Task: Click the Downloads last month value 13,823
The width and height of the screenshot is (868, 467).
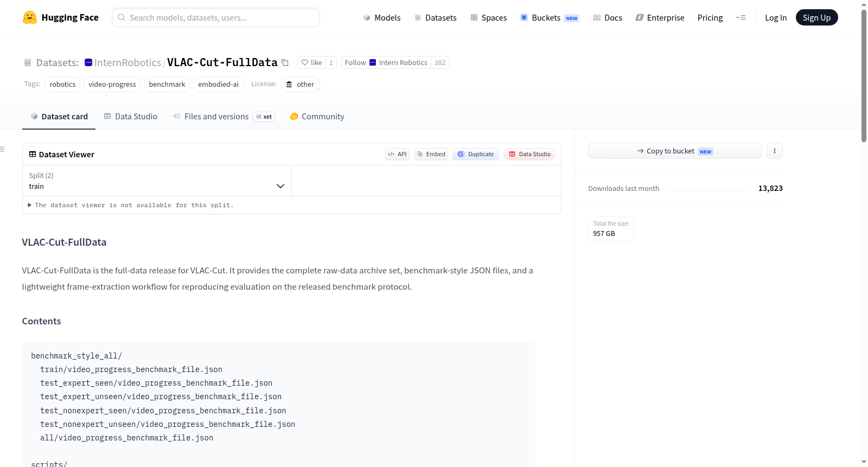Action: click(770, 188)
